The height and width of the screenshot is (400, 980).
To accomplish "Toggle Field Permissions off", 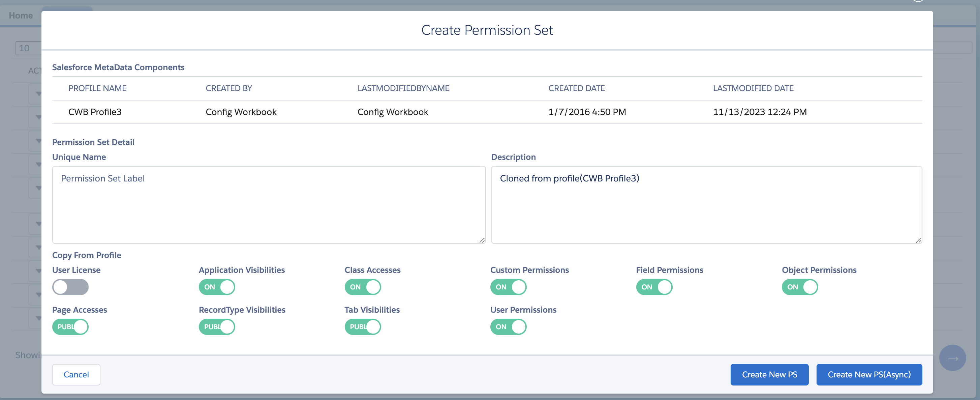I will tap(654, 287).
